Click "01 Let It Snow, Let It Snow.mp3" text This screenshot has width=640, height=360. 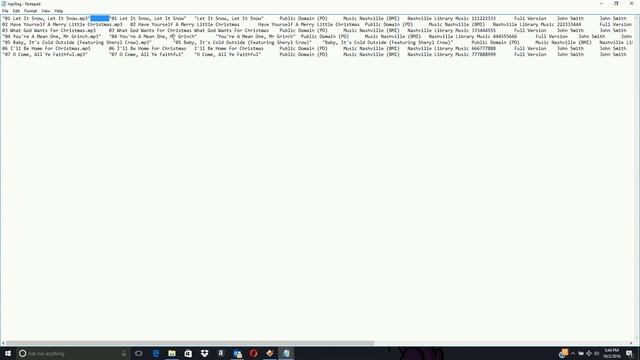(46, 18)
